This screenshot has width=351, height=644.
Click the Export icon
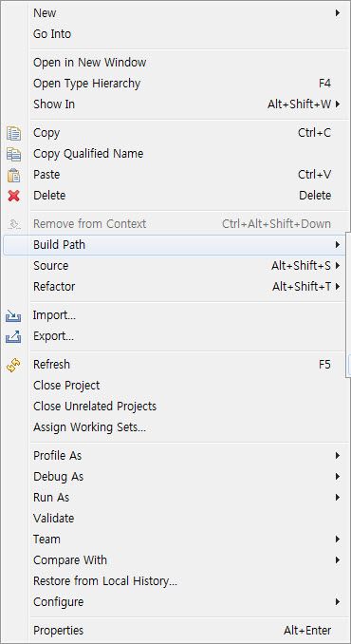click(x=13, y=337)
